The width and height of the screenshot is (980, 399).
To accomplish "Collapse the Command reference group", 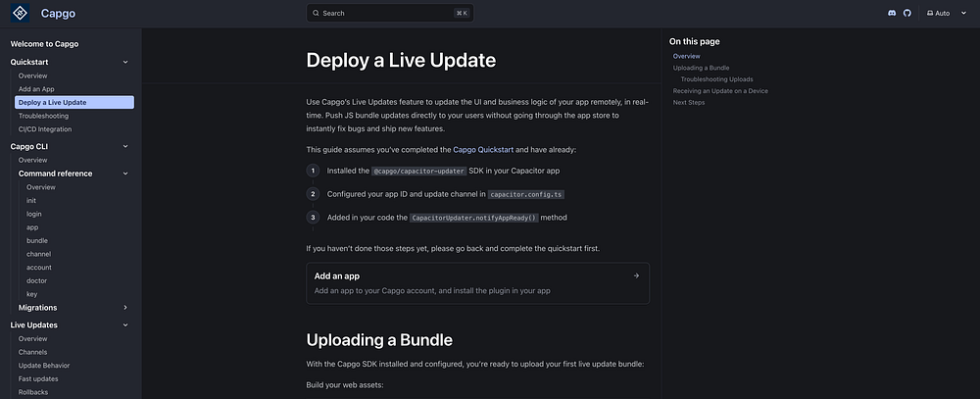I will pos(125,174).
